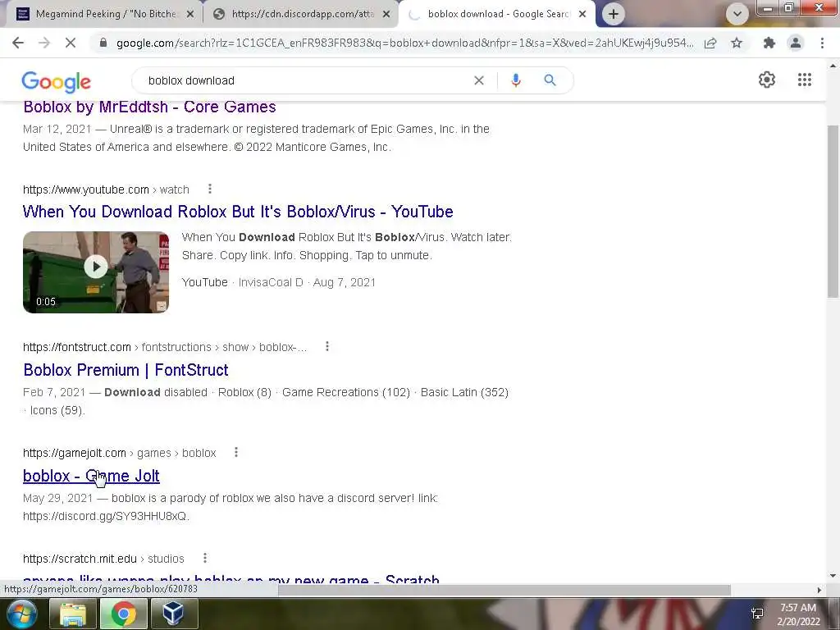Stop page loading with the X button
This screenshot has width=840, height=630.
coord(71,43)
